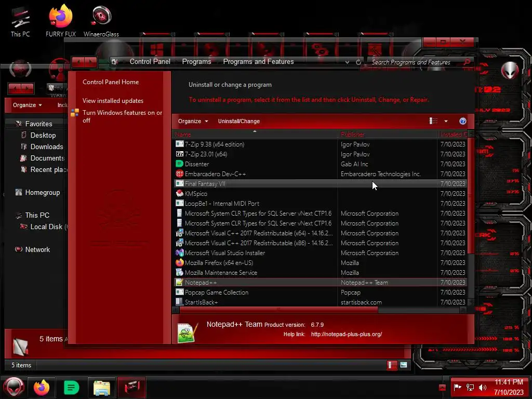Sort list by Publisher column header
Viewport: 532px width, 399px height.
(x=388, y=135)
